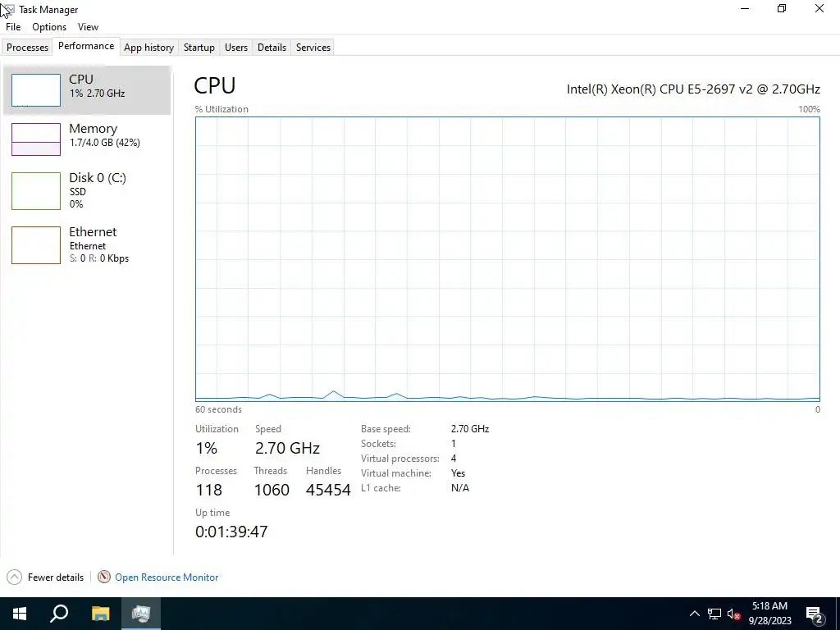Show hidden tray icons chevron
This screenshot has height=630, width=840.
[694, 614]
